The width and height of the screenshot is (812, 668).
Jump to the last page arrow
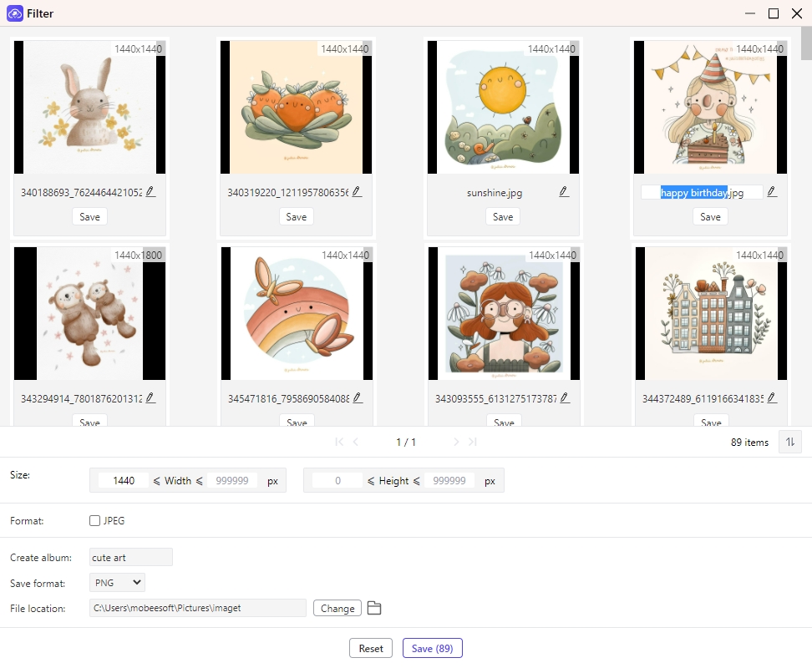(x=473, y=442)
